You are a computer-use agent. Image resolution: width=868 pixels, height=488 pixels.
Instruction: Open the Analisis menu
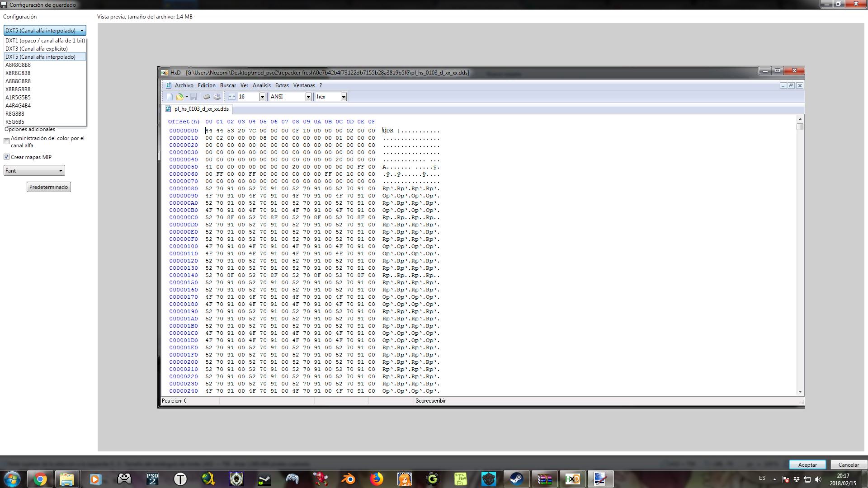click(x=261, y=85)
